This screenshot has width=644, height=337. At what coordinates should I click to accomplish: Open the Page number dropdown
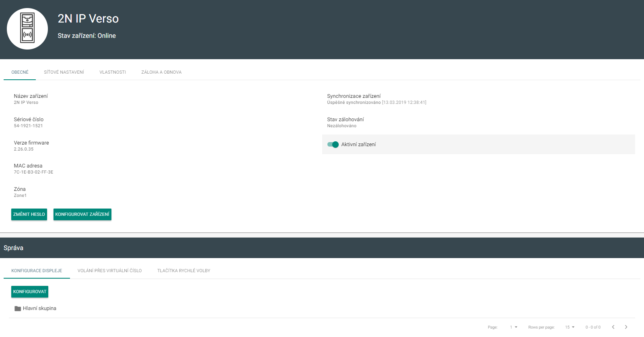tap(514, 327)
